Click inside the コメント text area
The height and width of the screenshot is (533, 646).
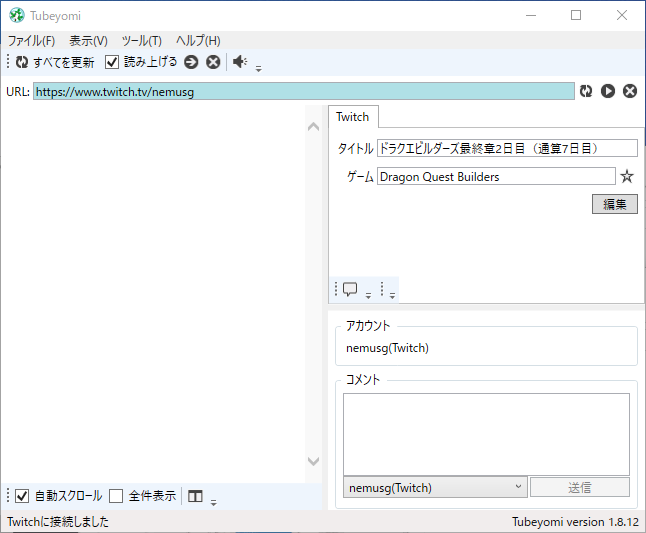(486, 433)
